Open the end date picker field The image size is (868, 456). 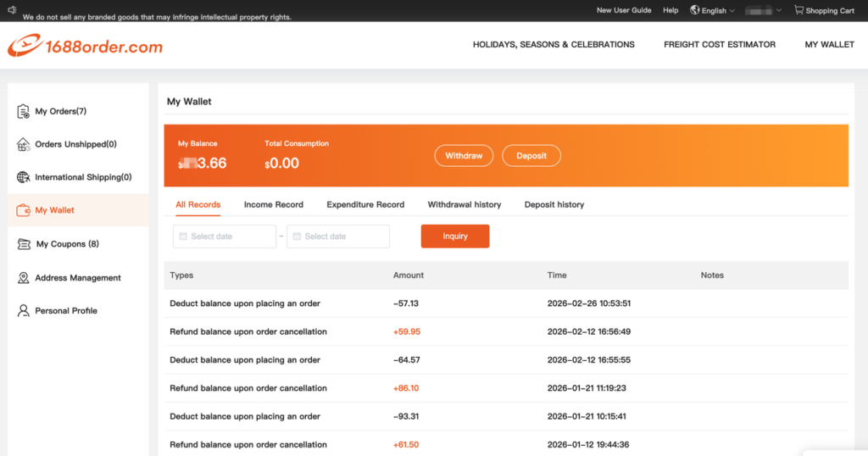[x=338, y=236]
